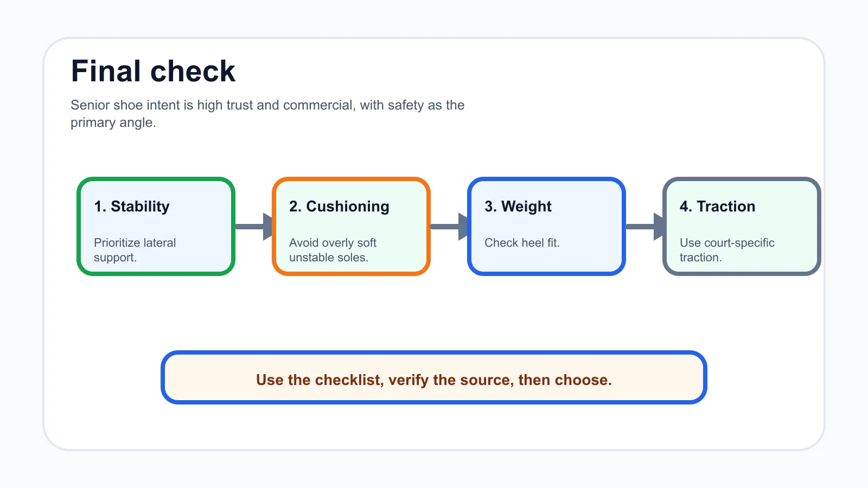Click the arrow between Cushioning and Weight
Viewport: 868px width, 488px height.
tap(449, 226)
